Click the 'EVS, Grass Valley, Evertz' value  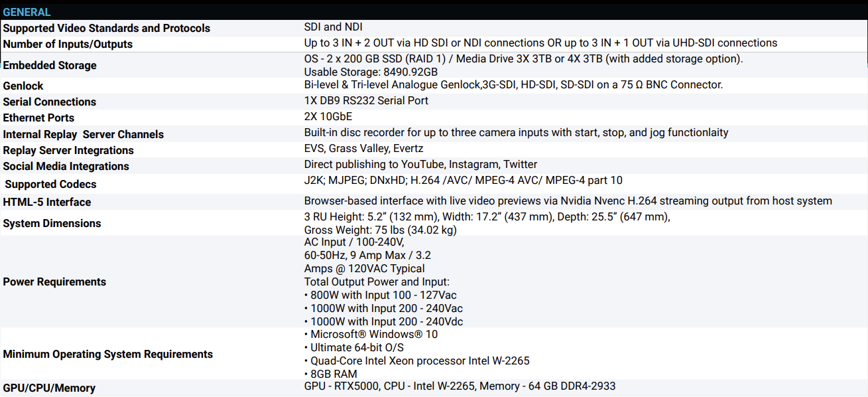pyautogui.click(x=363, y=149)
